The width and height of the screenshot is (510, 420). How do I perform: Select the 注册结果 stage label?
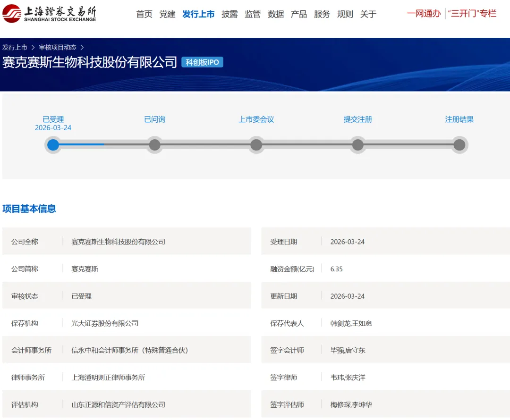tap(459, 119)
